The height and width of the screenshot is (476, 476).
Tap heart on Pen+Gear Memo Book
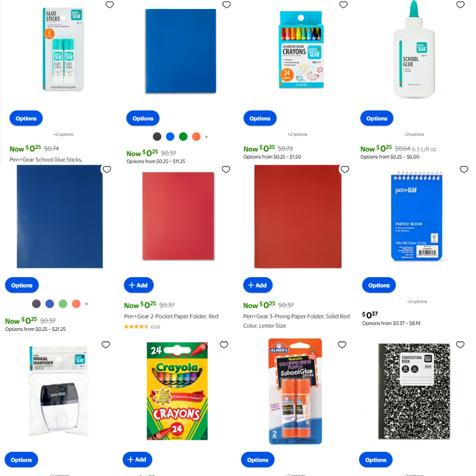pyautogui.click(x=464, y=169)
